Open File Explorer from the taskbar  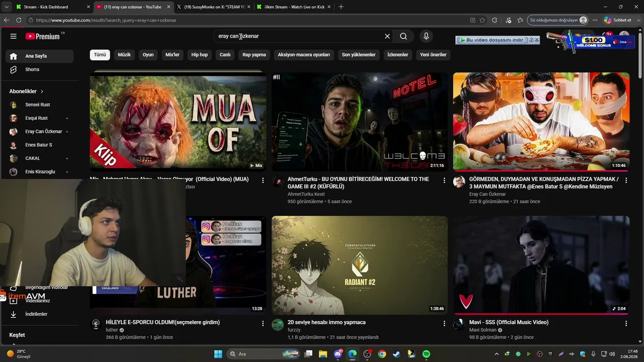coord(323,354)
